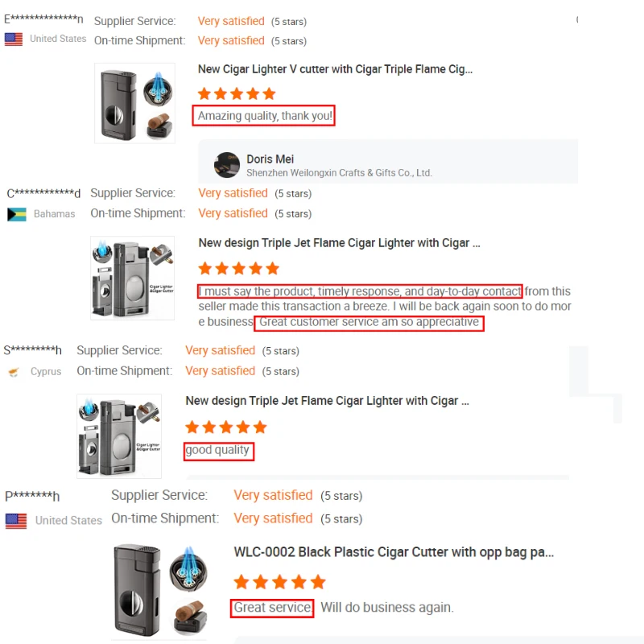Open 'WLC-0002 Black Plastic Cigar Cutter' link
Screen dimensions: 644x644
[x=394, y=552]
